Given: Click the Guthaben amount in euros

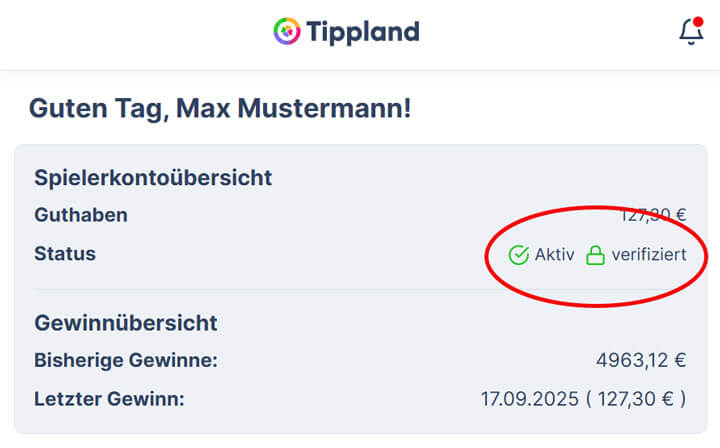Looking at the screenshot, I should point(653,214).
